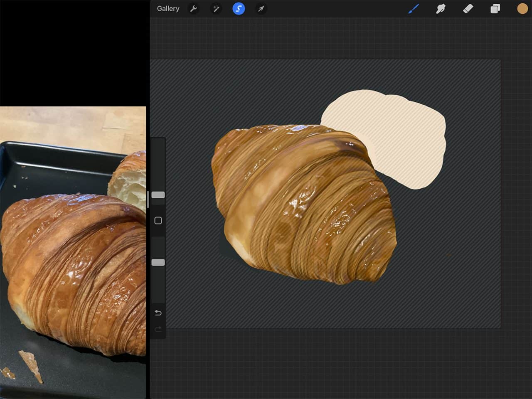Click the brush opacity slider handle
532x399 pixels.
[x=158, y=263]
